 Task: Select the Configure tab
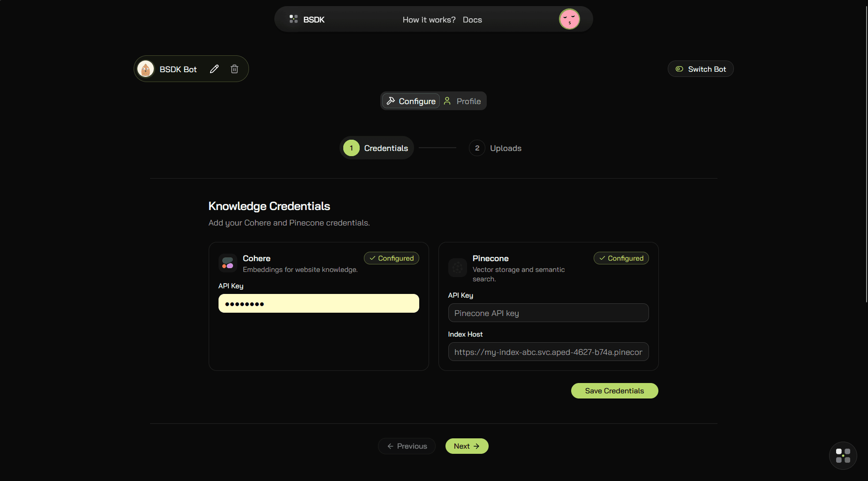tap(411, 101)
